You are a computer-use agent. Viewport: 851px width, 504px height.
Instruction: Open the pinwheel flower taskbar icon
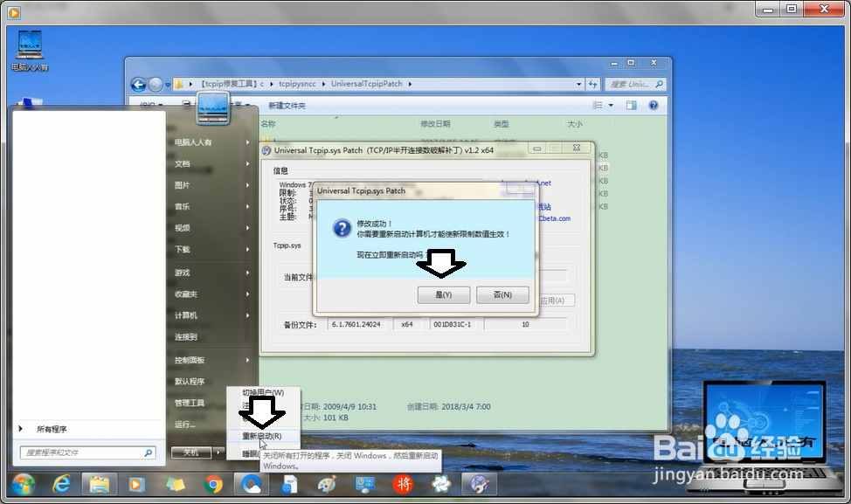(440, 484)
